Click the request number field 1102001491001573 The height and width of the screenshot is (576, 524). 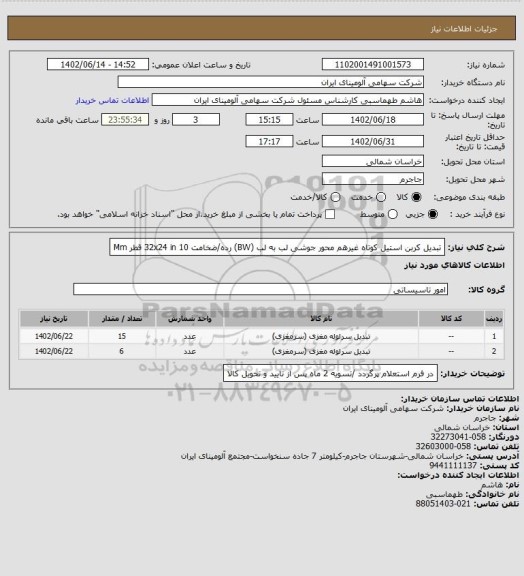coord(373,64)
